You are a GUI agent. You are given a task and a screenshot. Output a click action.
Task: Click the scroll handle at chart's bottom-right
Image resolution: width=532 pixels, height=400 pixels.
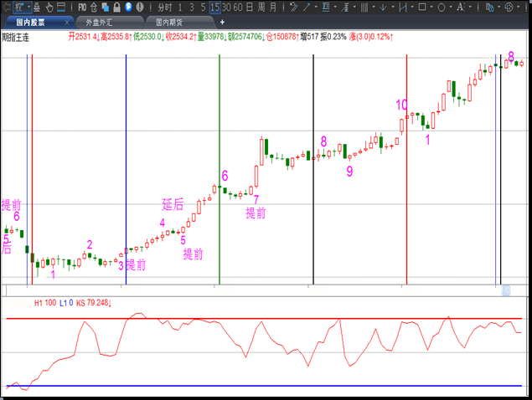tap(505, 290)
